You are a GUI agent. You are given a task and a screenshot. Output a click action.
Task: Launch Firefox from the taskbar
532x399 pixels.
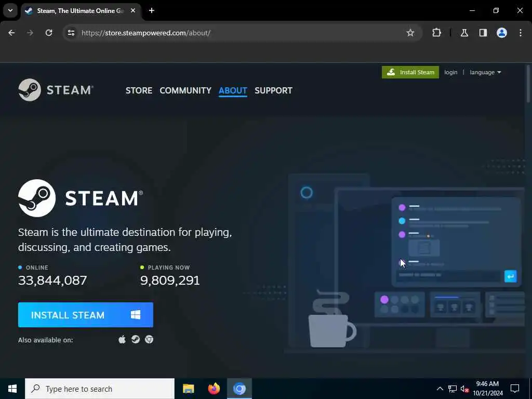tap(214, 389)
